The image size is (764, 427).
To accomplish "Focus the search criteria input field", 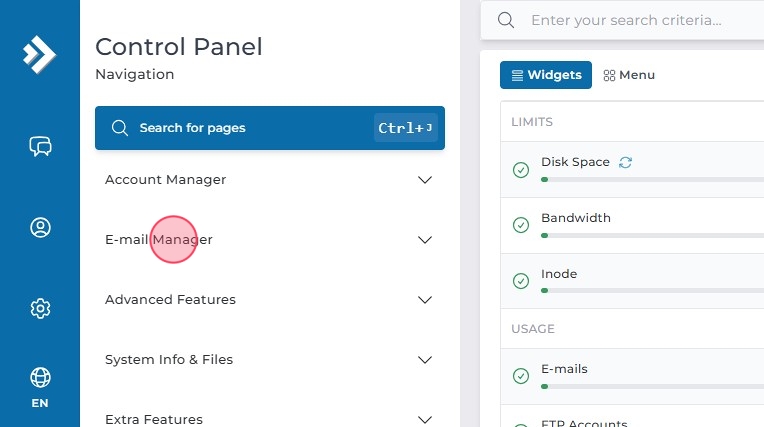I will click(x=640, y=20).
